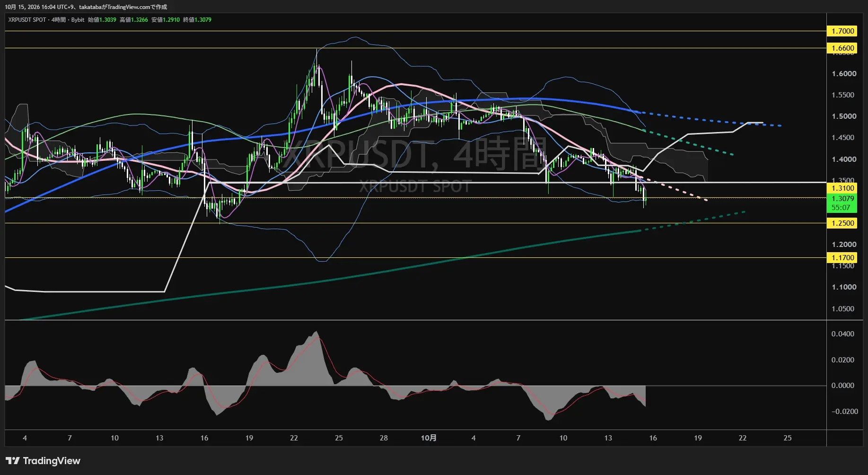The width and height of the screenshot is (868, 475).
Task: Click the 1.2500 yellow price label
Action: click(x=842, y=223)
